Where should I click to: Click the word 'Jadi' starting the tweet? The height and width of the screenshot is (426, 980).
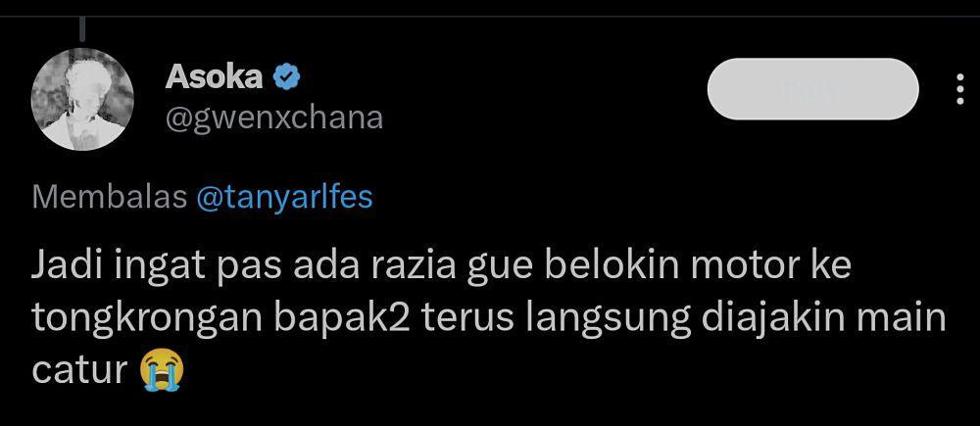point(67,267)
